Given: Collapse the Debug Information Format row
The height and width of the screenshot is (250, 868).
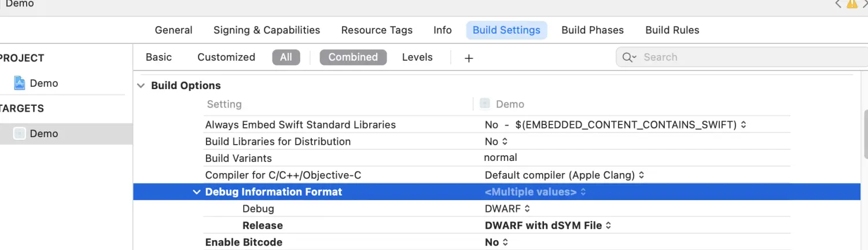Looking at the screenshot, I should (x=197, y=192).
